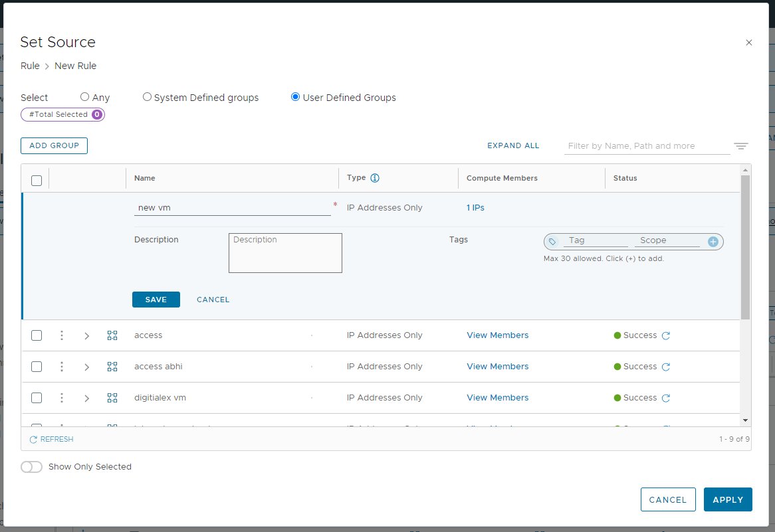The height and width of the screenshot is (532, 775).
Task: Refresh status of the access group
Action: 665,335
